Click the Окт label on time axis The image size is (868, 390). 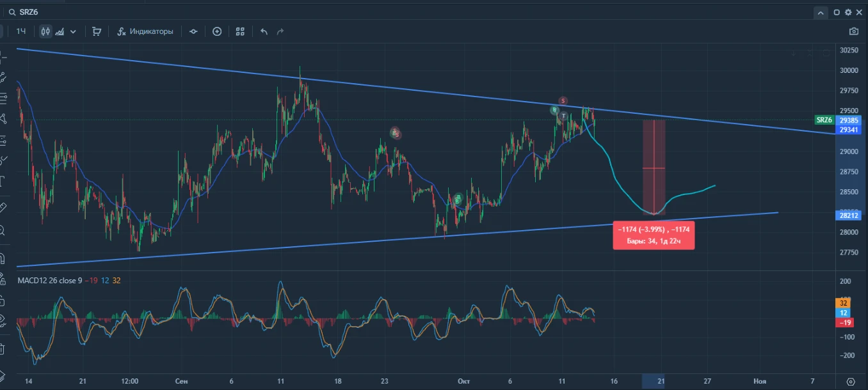(464, 381)
